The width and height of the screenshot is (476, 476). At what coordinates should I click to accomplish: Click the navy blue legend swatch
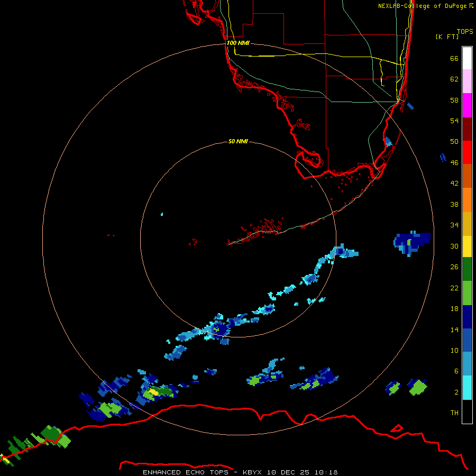tap(467, 317)
